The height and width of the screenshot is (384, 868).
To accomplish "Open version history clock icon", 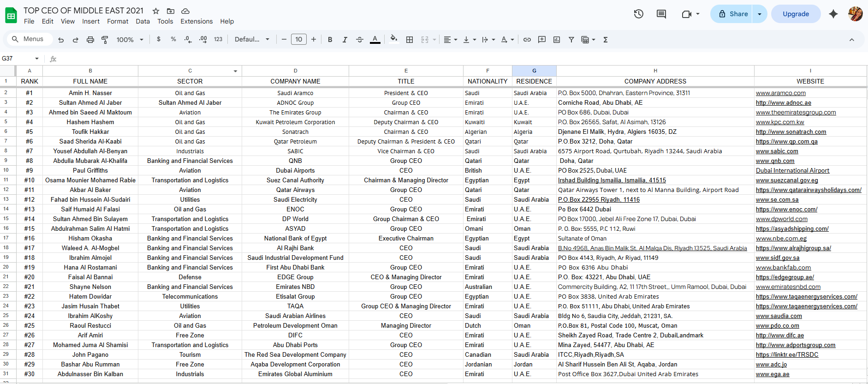I will [639, 14].
